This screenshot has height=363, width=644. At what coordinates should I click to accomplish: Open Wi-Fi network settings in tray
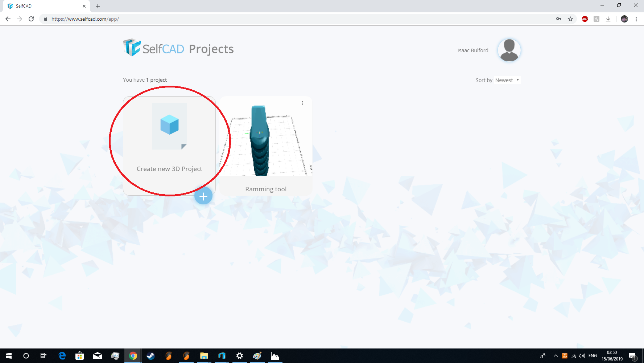pos(574,356)
